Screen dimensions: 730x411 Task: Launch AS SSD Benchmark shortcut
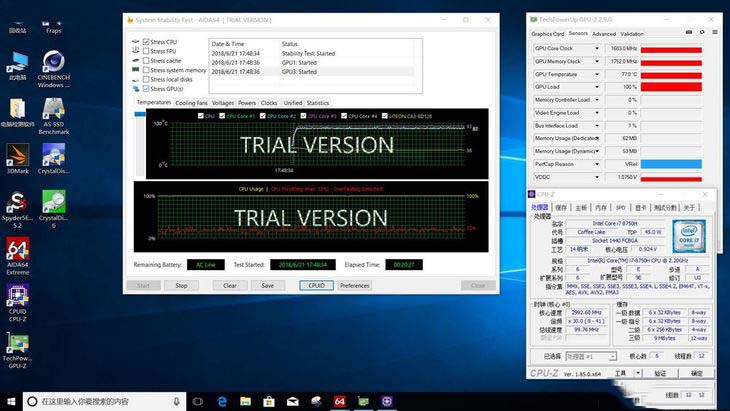tap(54, 115)
